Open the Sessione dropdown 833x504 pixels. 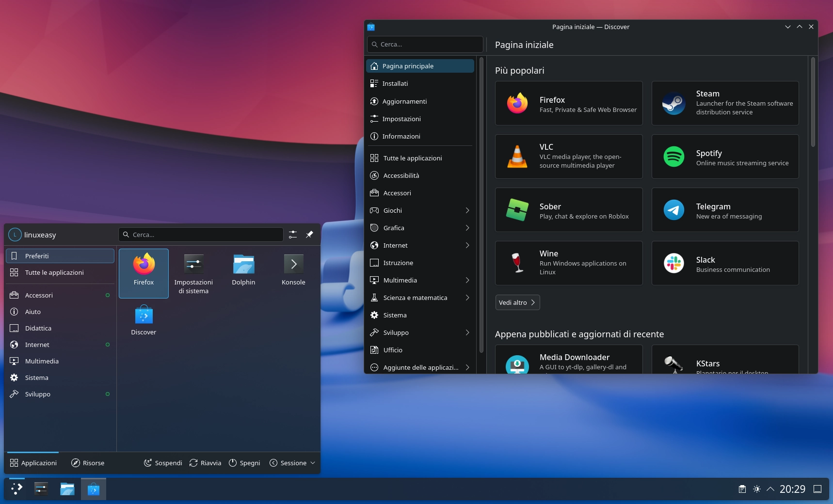[292, 463]
